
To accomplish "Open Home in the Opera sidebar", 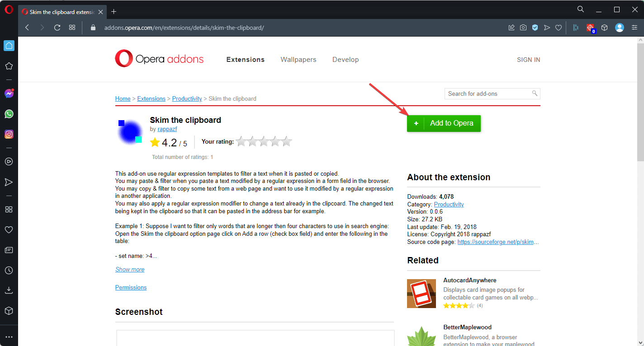I will 9,45.
